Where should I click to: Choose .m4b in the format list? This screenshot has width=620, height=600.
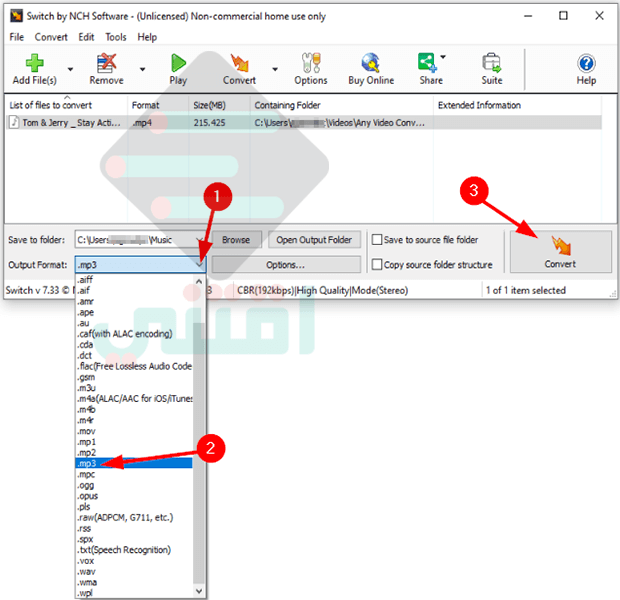134,409
